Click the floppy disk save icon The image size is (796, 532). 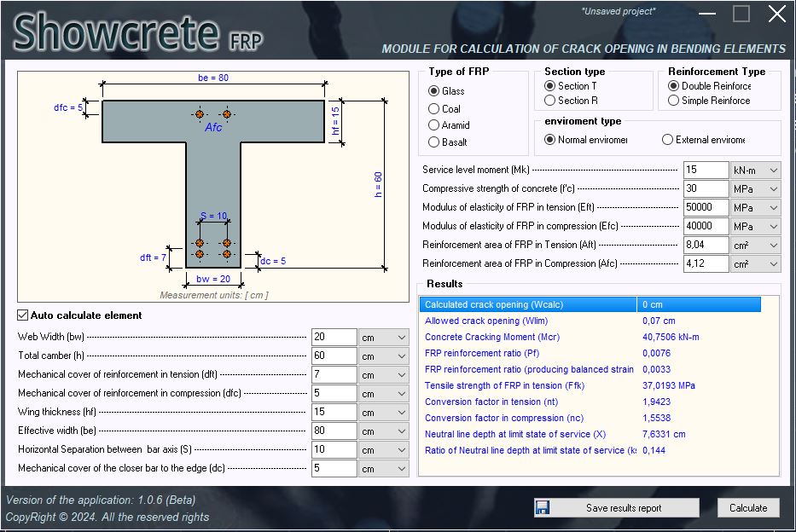543,507
